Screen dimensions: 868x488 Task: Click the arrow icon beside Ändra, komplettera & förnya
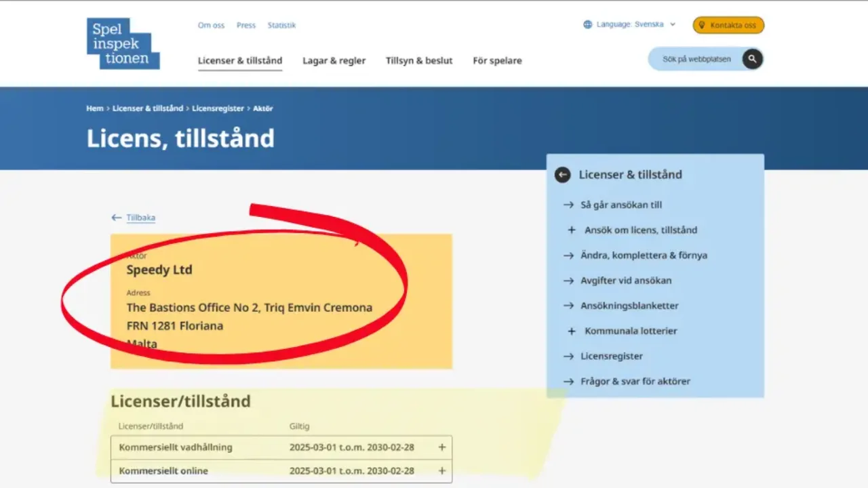click(568, 256)
